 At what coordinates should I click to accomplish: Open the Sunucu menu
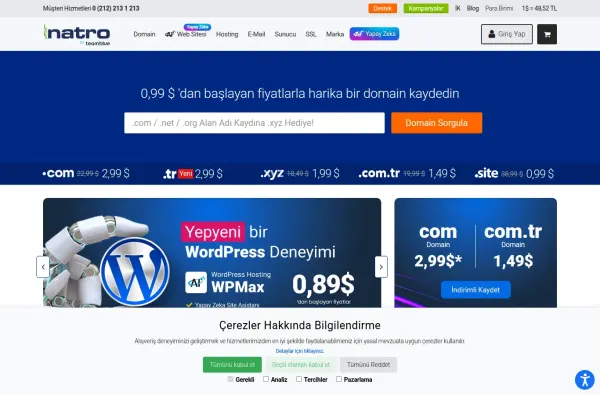click(285, 34)
